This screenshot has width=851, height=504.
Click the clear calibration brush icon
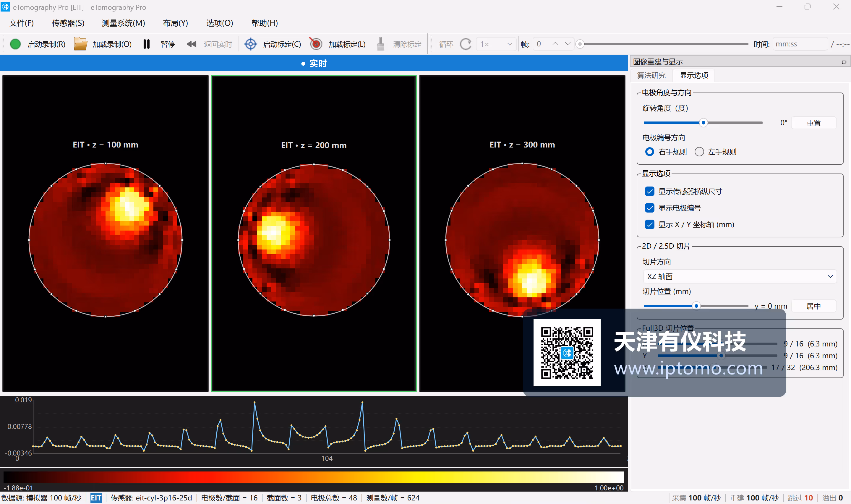click(381, 44)
